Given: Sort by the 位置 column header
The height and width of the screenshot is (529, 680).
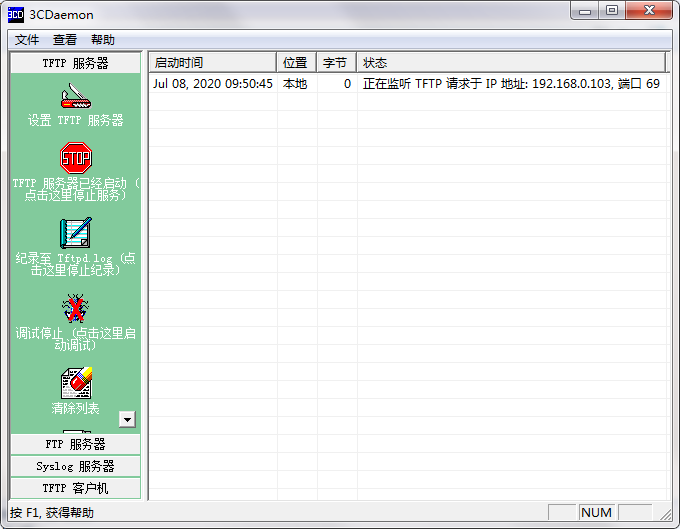Looking at the screenshot, I should [297, 63].
